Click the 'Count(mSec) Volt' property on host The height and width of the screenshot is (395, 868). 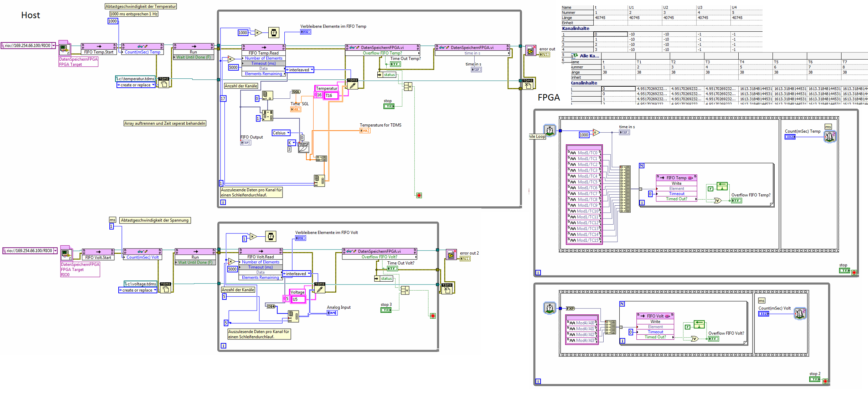pyautogui.click(x=143, y=257)
